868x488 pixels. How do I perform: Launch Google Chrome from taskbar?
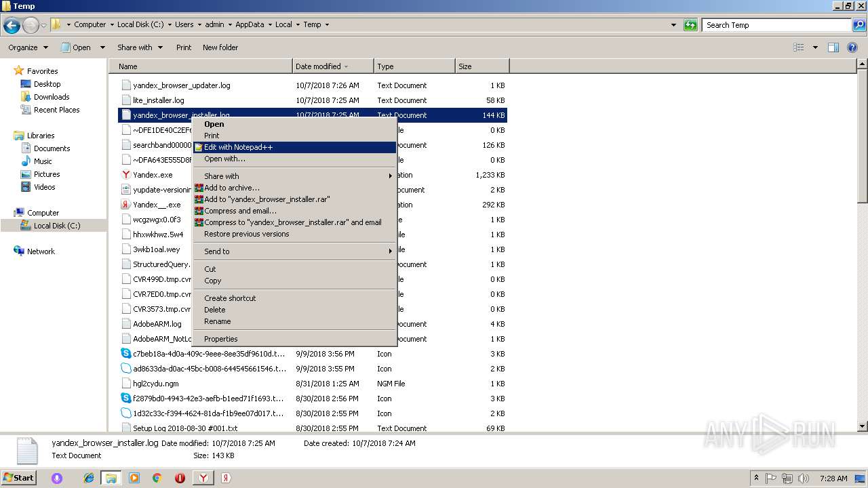tap(157, 478)
